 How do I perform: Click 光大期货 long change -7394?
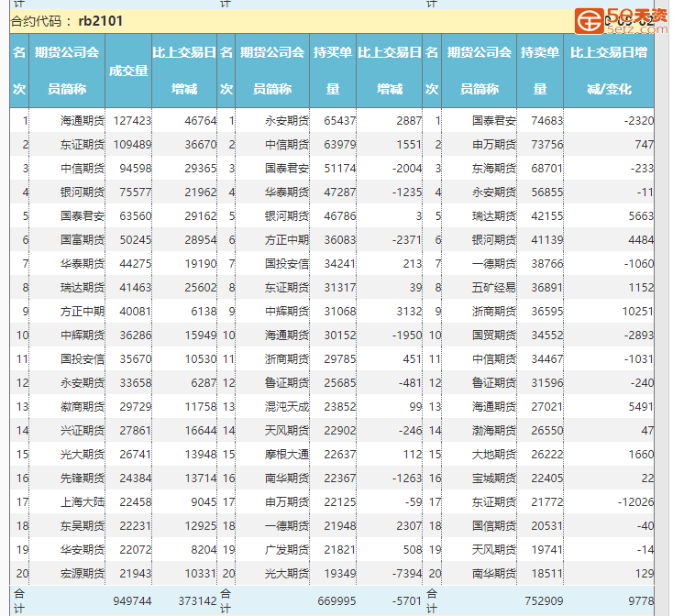(407, 574)
